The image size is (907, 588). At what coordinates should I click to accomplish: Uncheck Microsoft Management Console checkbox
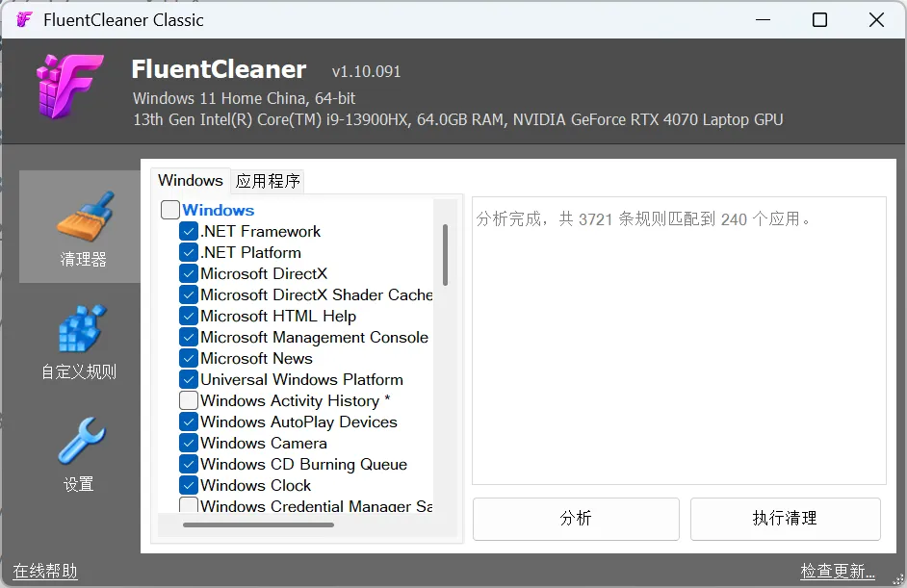click(189, 337)
